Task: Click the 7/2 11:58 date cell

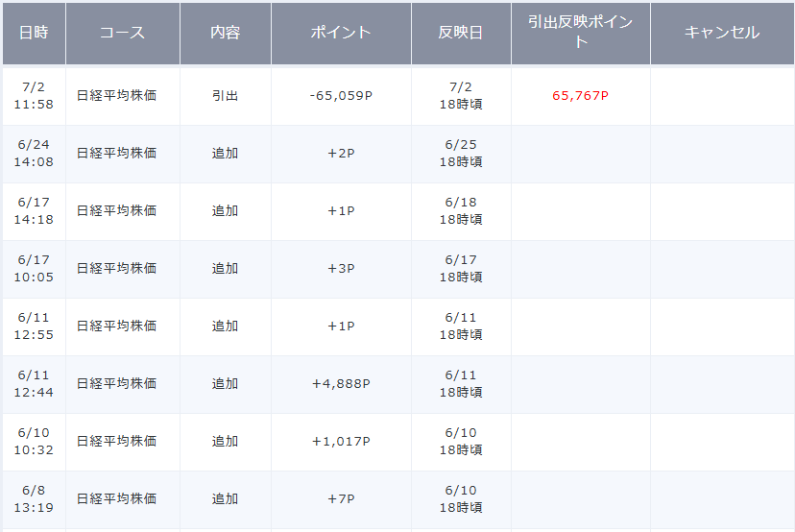Action: point(34,96)
